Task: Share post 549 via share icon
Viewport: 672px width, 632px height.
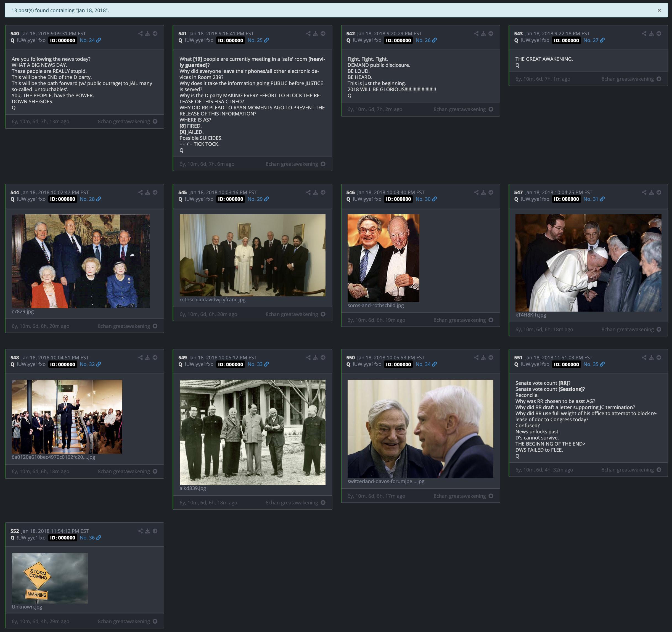Action: [308, 357]
